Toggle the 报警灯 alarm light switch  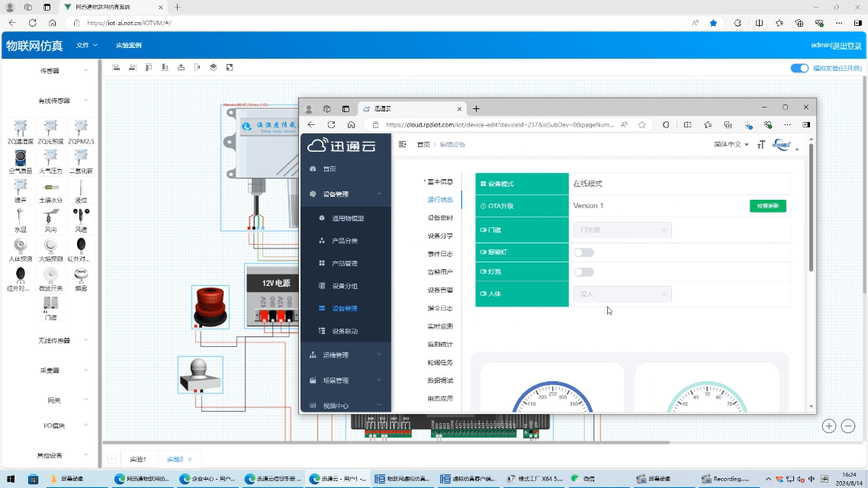pos(583,252)
